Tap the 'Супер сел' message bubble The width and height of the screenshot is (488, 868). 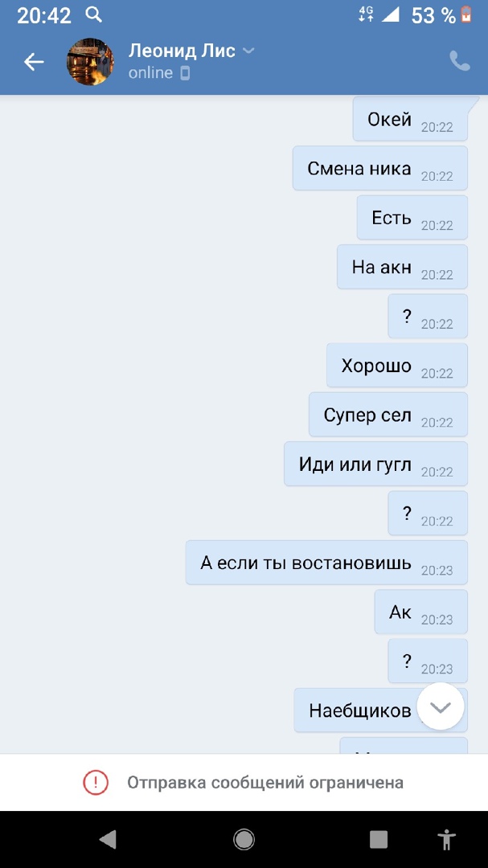pos(388,415)
